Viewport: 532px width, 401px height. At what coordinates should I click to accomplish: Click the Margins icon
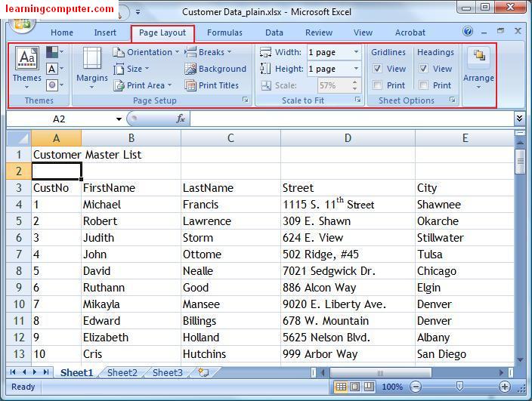[92, 65]
